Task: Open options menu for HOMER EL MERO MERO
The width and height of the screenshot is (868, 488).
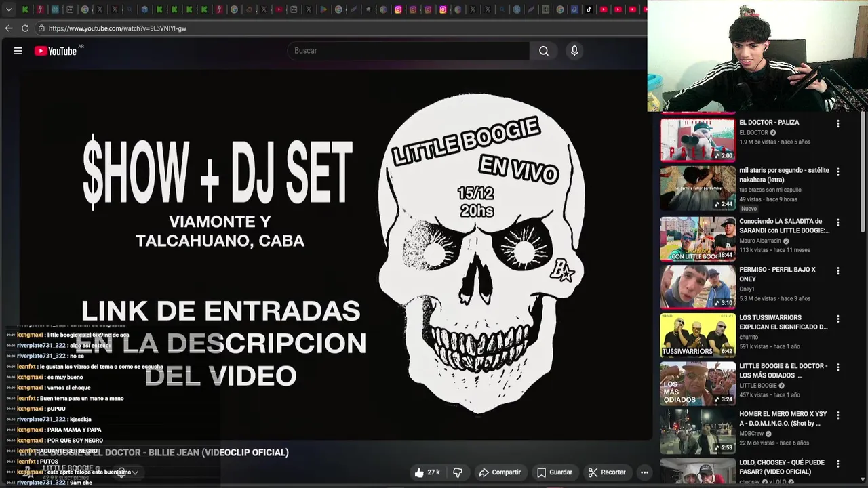Action: click(838, 416)
